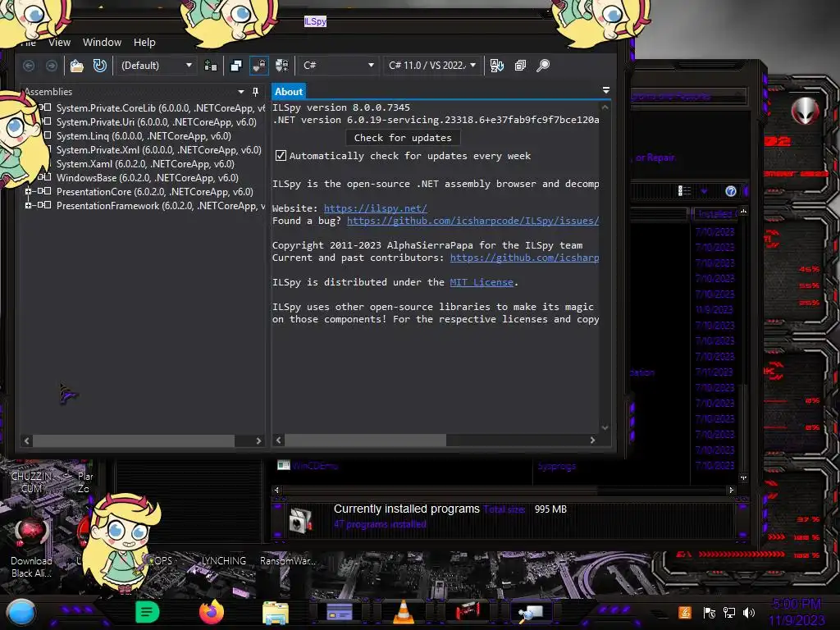Open the (Default) assembly list dropdown
This screenshot has height=630, width=840.
coord(156,66)
